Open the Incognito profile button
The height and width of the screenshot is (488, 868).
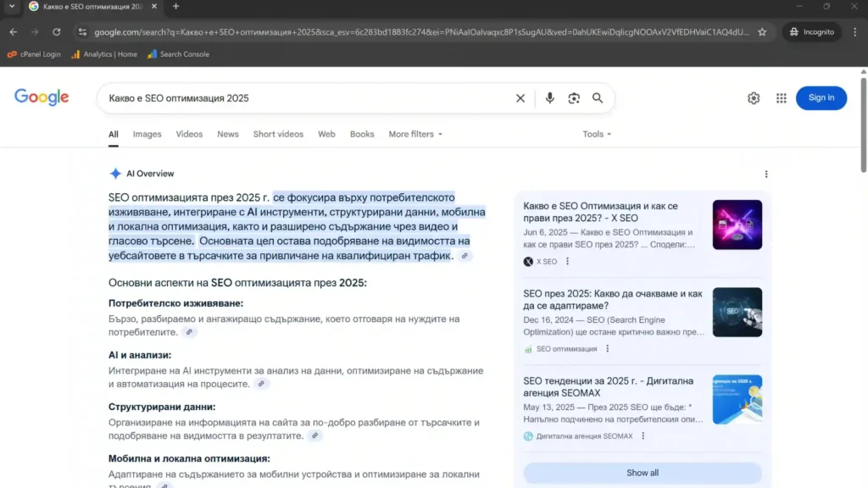click(811, 32)
